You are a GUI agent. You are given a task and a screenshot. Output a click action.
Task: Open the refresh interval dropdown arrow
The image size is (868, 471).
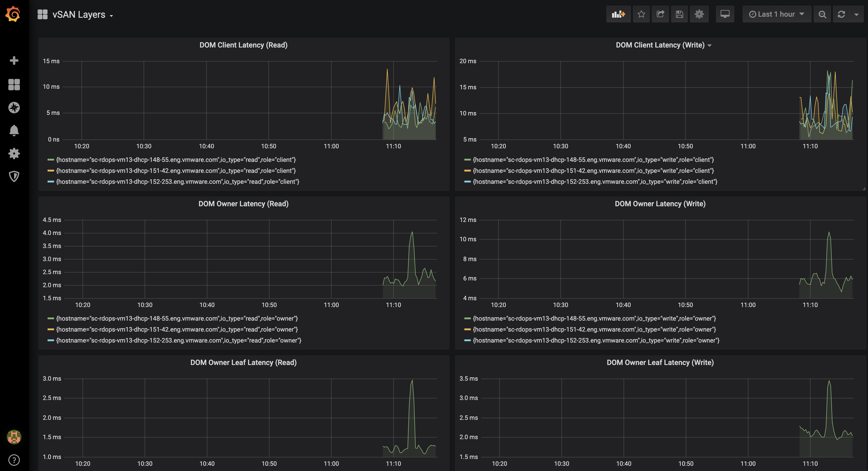tap(856, 14)
